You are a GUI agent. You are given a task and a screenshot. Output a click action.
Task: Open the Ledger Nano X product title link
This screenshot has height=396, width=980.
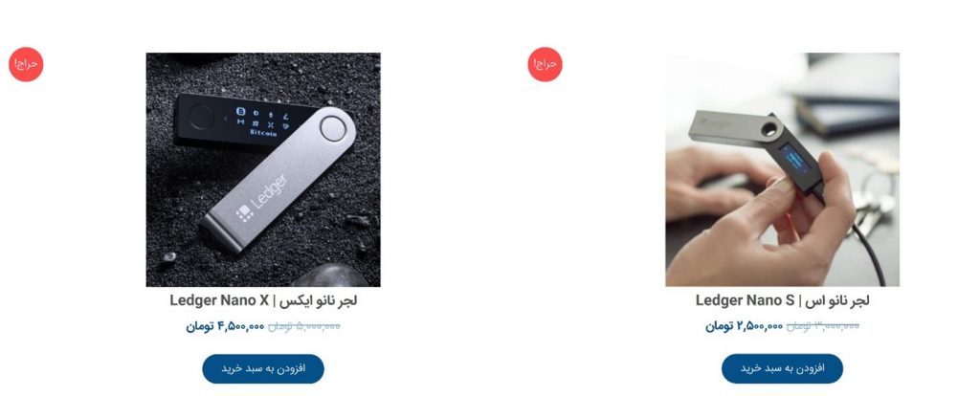(263, 300)
